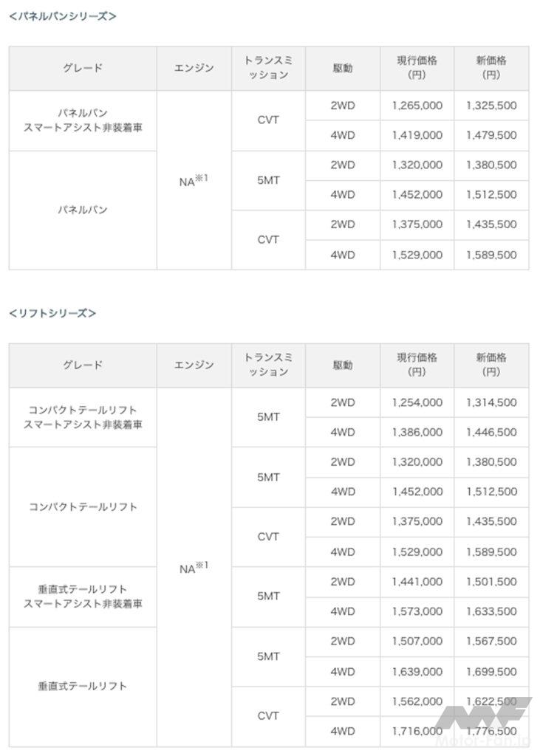
Task: Click the 現行価格 header in panel van table
Action: (x=417, y=68)
